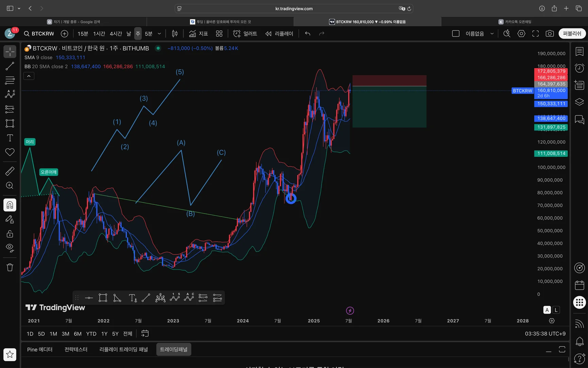588x368 pixels.
Task: Click the ruler measure tool
Action: (x=10, y=171)
